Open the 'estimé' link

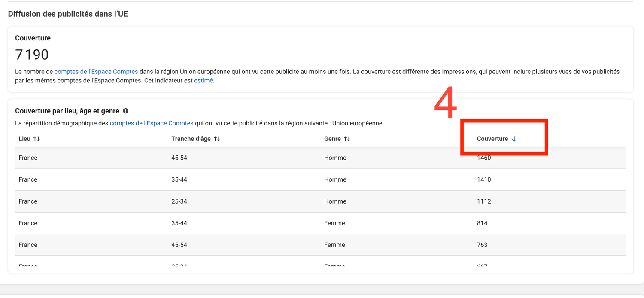pyautogui.click(x=204, y=80)
